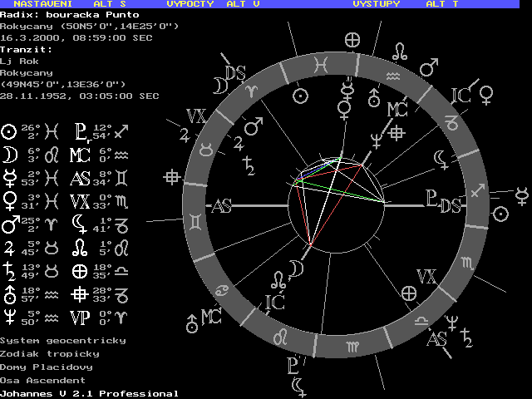The width and height of the screenshot is (532, 399).
Task: Select the transit Mercury symbol at far right
Action: pos(522,196)
